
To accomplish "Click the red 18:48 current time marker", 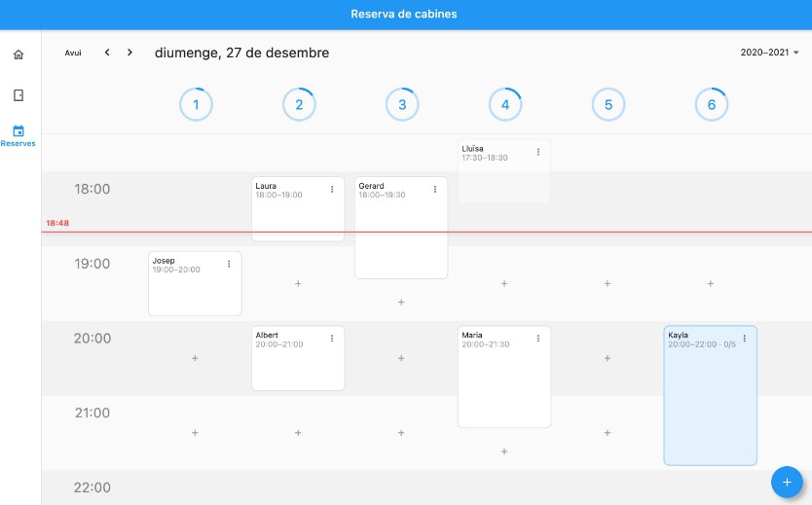I will (x=57, y=223).
